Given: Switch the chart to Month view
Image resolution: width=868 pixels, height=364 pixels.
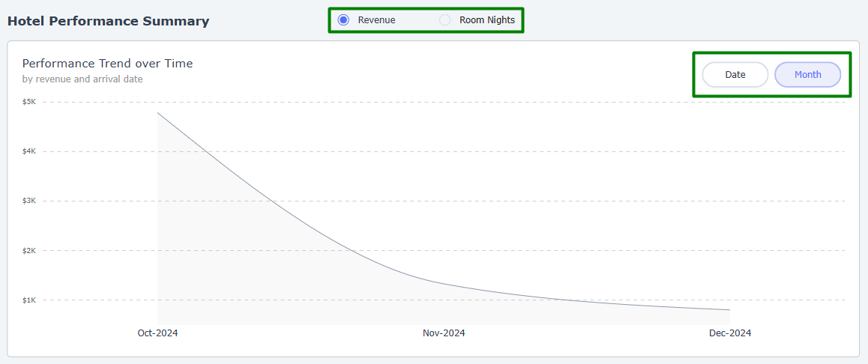Looking at the screenshot, I should pos(808,75).
